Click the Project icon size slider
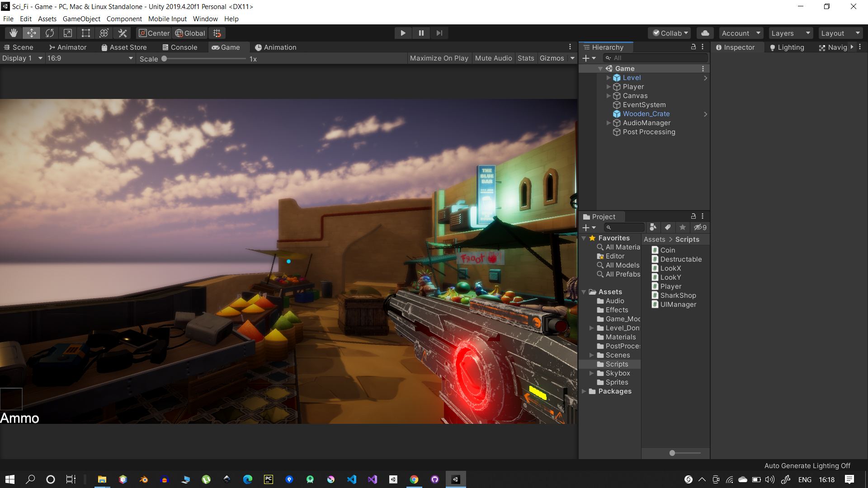The height and width of the screenshot is (488, 868). pyautogui.click(x=685, y=453)
